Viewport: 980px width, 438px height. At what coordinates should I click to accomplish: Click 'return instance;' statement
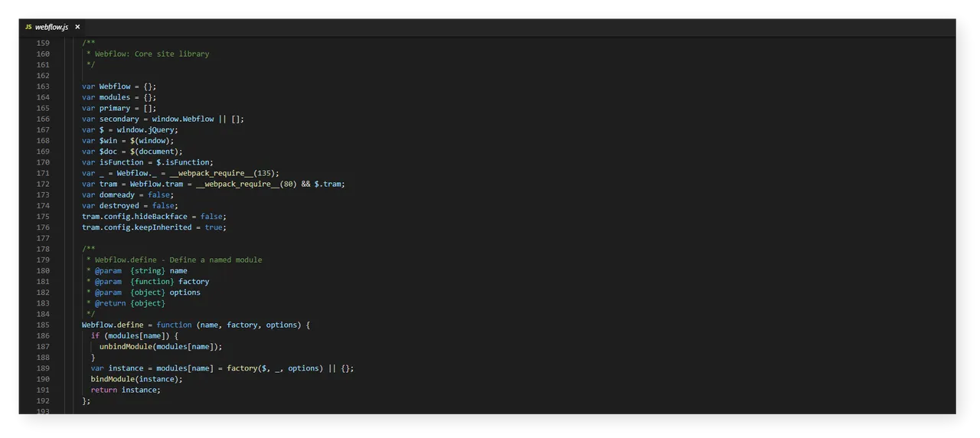[126, 390]
